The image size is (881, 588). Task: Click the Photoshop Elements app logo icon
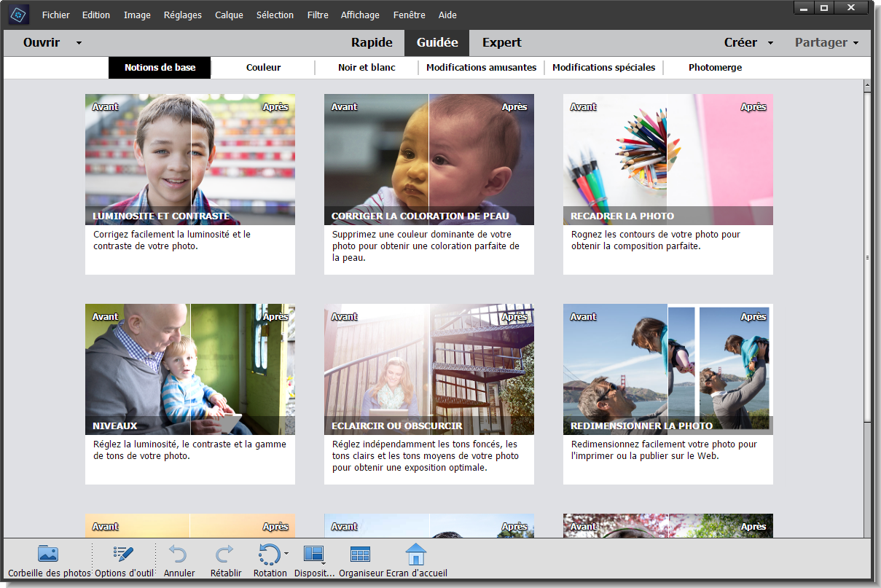point(19,15)
